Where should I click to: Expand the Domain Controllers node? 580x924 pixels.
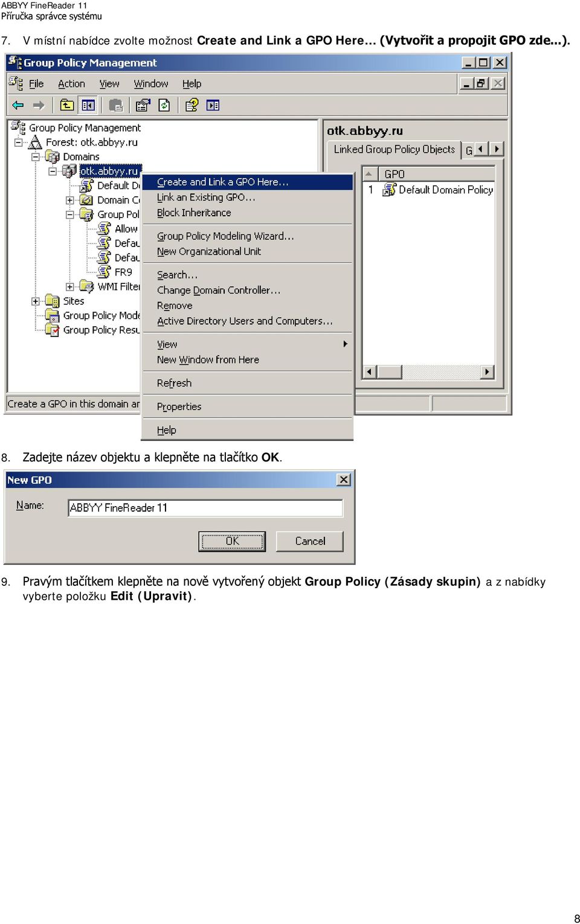(x=70, y=200)
